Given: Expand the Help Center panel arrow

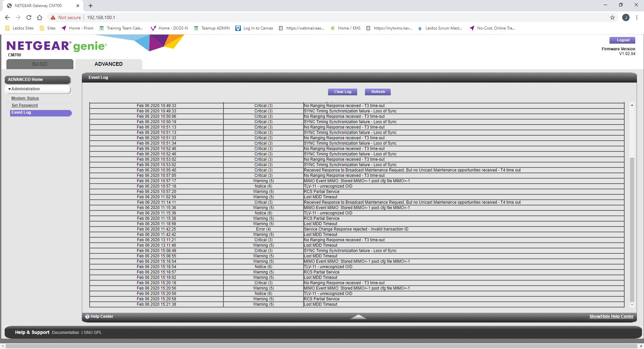Looking at the screenshot, I should click(x=358, y=317).
